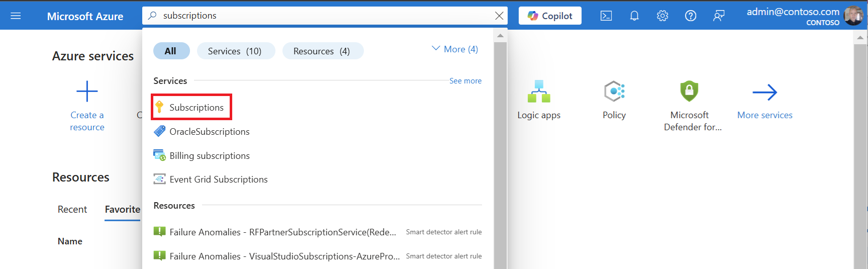Click the See more link
The image size is (868, 269).
click(465, 80)
